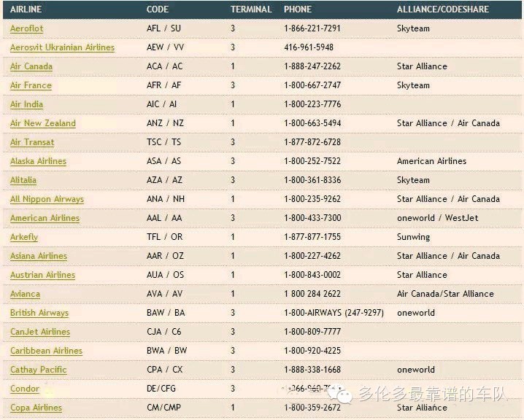Click American Airlines in the alliance column

point(431,161)
